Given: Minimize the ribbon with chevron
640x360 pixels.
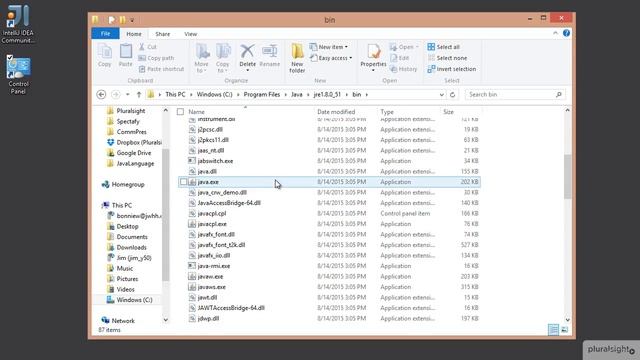Looking at the screenshot, I should point(555,33).
